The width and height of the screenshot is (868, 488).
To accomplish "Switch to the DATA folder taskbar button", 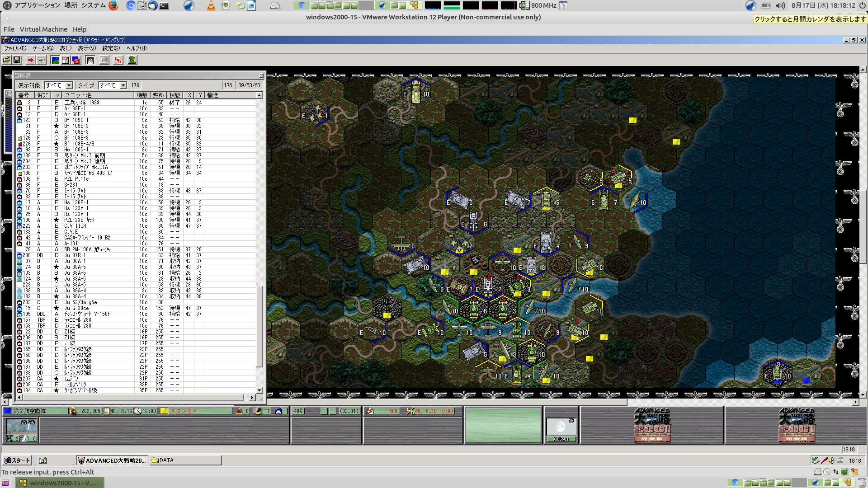I will point(185,460).
